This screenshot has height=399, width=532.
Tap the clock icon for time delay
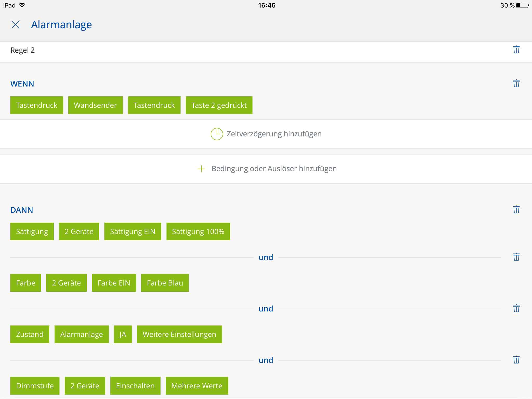(x=217, y=134)
